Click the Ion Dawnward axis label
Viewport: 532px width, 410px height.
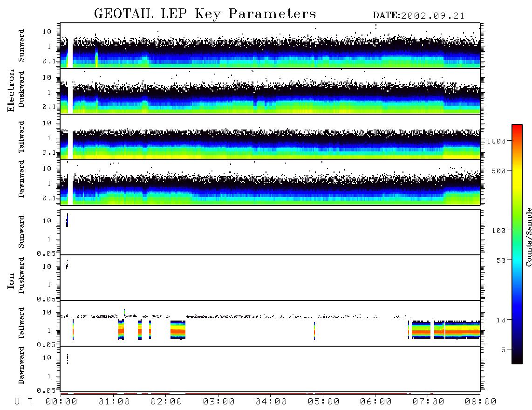pyautogui.click(x=21, y=365)
